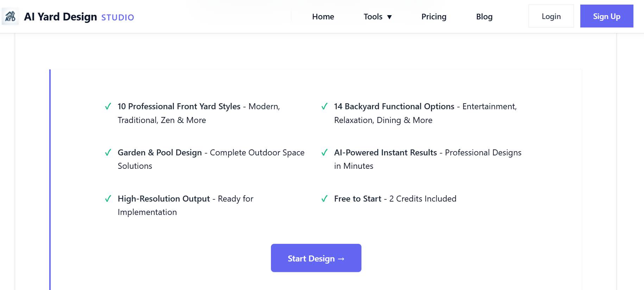Go to the Home nav item
Viewport: 644px width, 290px height.
tap(323, 17)
